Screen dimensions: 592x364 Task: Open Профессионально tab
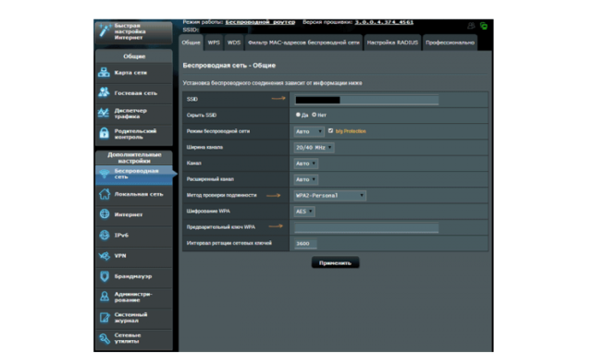(450, 42)
